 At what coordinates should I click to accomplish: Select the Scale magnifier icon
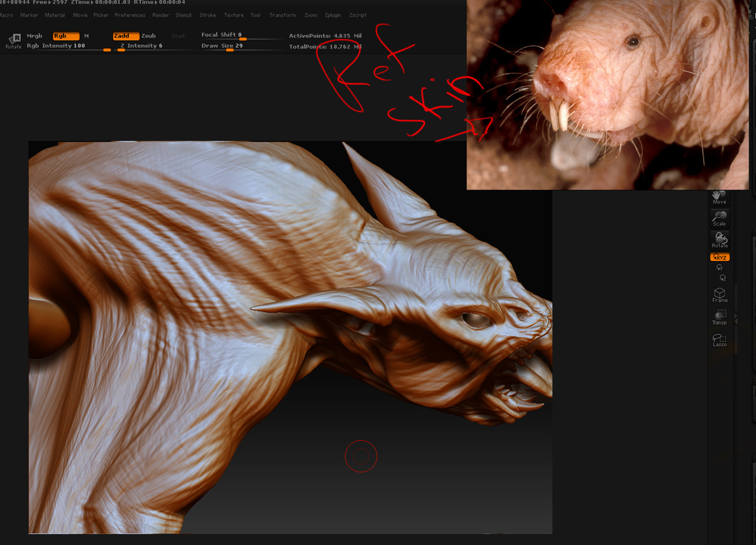(x=719, y=219)
